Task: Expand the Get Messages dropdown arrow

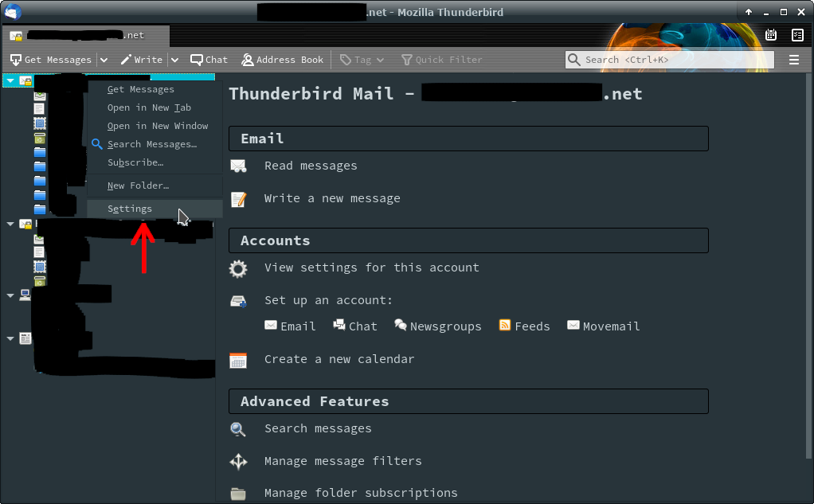Action: tap(104, 60)
